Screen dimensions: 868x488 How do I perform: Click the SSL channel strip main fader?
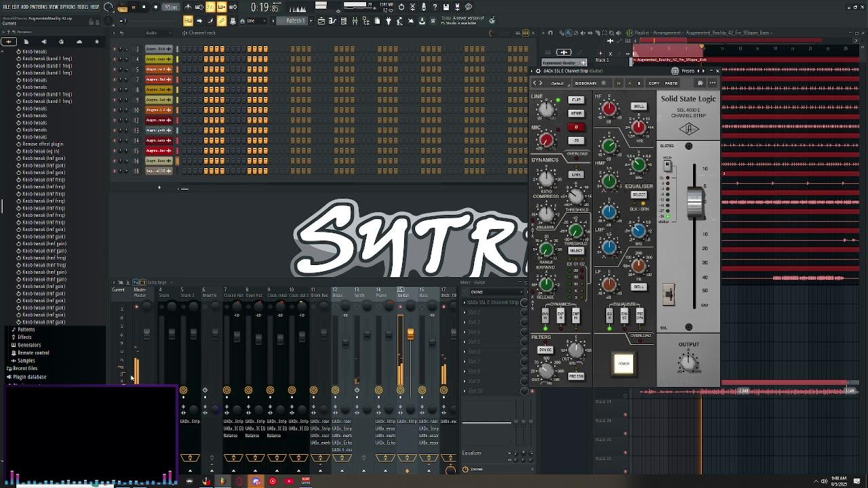click(694, 203)
